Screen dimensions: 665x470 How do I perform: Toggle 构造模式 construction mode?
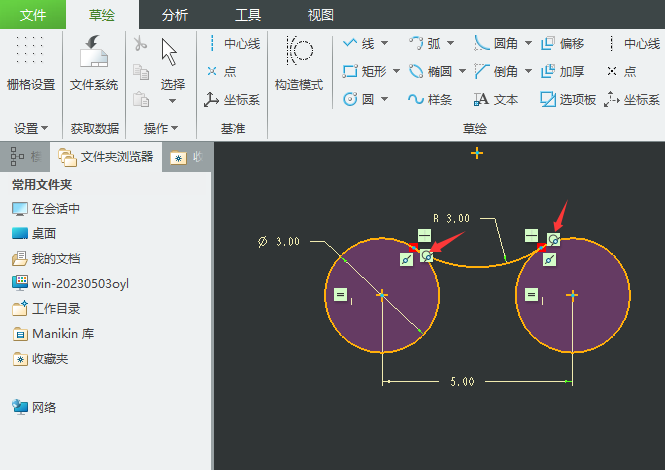(299, 64)
